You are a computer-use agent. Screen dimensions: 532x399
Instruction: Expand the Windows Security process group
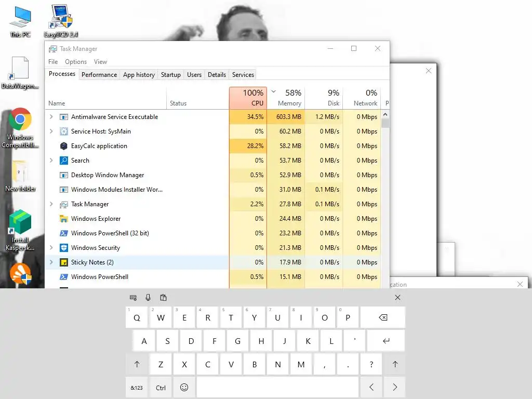tap(51, 248)
